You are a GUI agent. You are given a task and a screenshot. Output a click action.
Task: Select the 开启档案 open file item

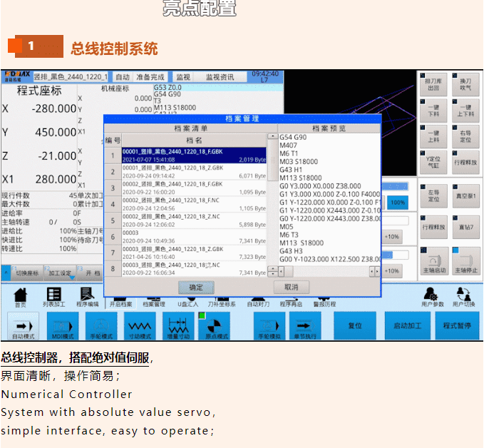pos(120,304)
